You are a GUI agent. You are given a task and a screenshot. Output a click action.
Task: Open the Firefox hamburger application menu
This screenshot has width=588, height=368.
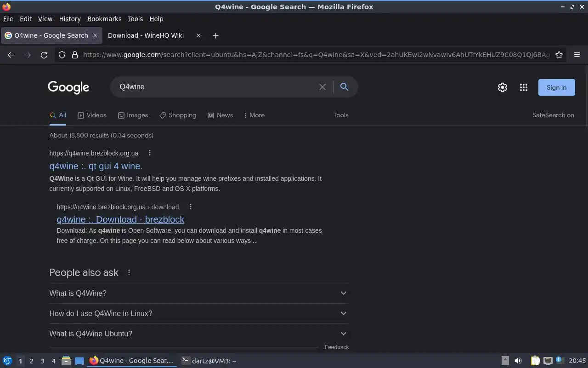577,55
